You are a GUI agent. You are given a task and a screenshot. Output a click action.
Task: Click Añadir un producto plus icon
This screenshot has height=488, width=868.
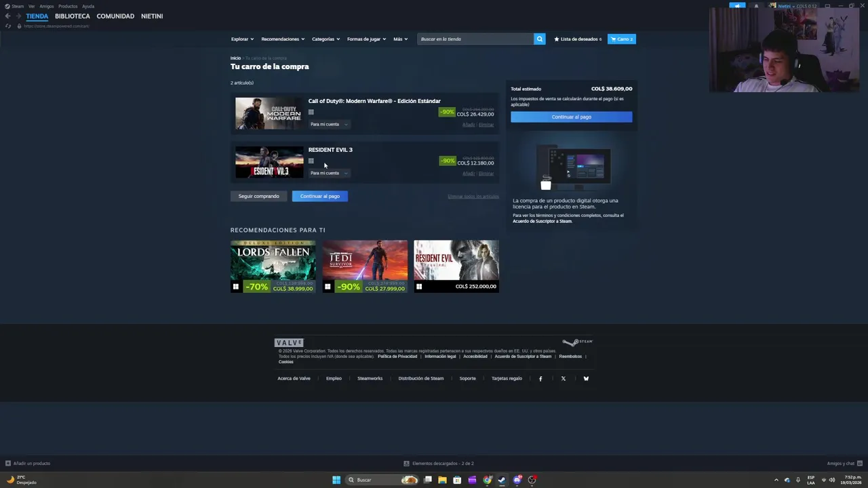[8, 464]
